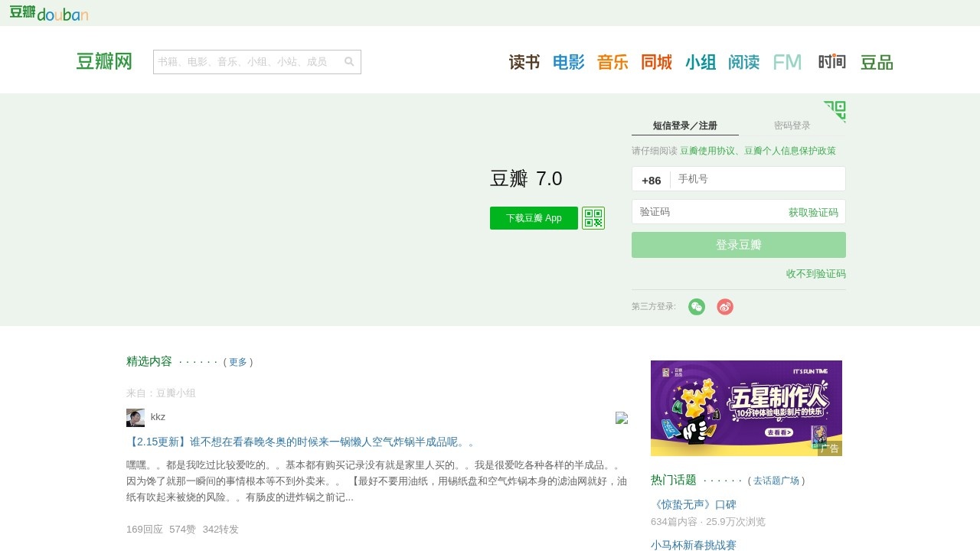980x551 pixels.
Task: Open the 豆瓣使用协议 agreement link
Action: (706, 151)
